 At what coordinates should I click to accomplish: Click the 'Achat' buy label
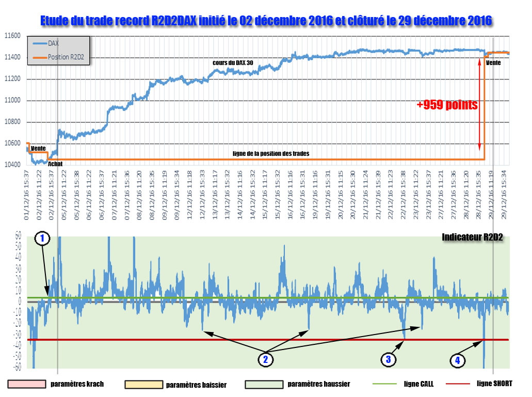pyautogui.click(x=55, y=164)
